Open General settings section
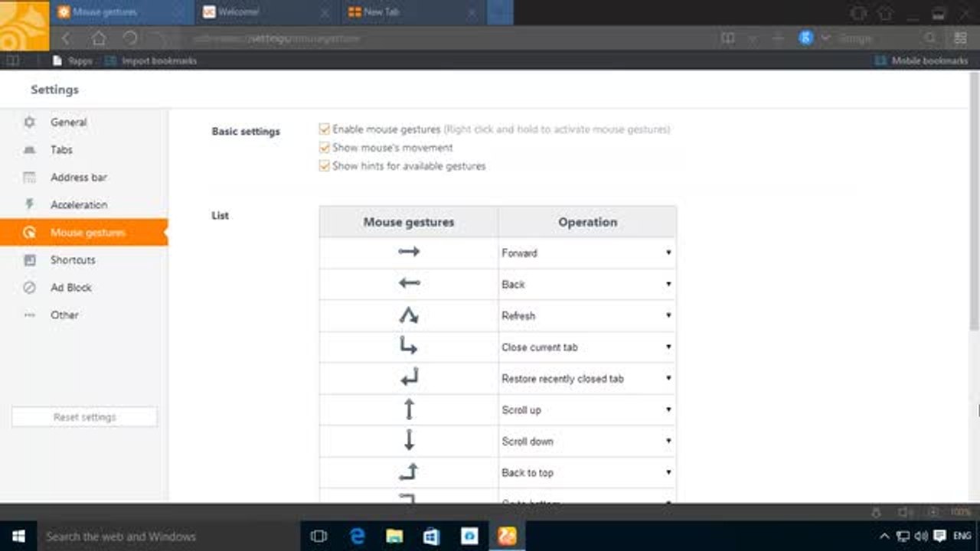980x551 pixels. (x=83, y=122)
